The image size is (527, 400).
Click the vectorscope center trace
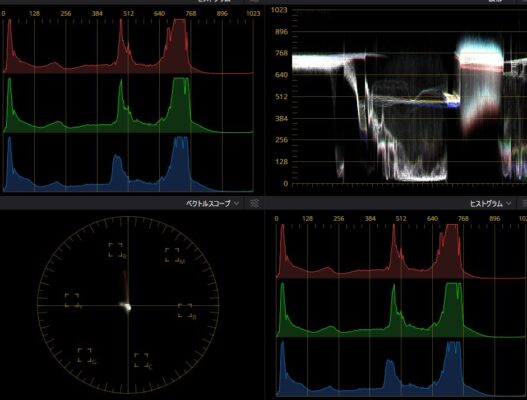[126, 306]
